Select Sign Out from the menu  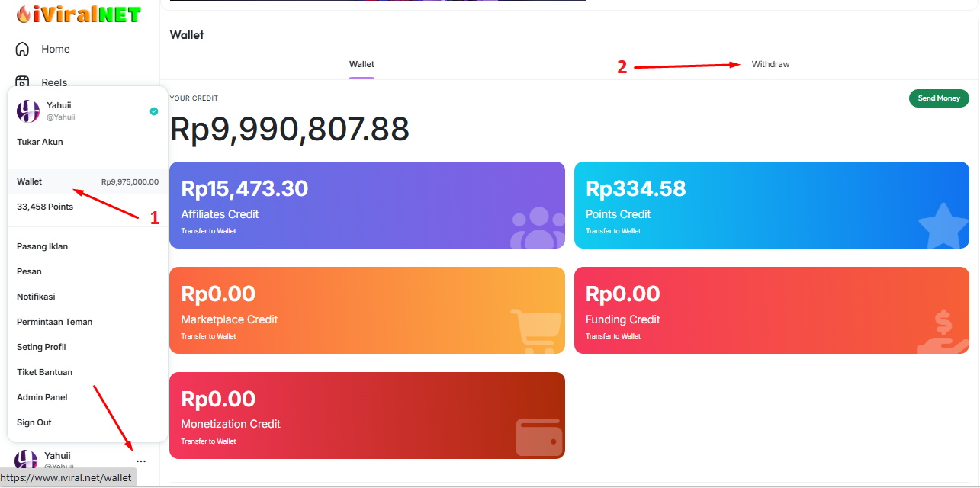pos(34,422)
